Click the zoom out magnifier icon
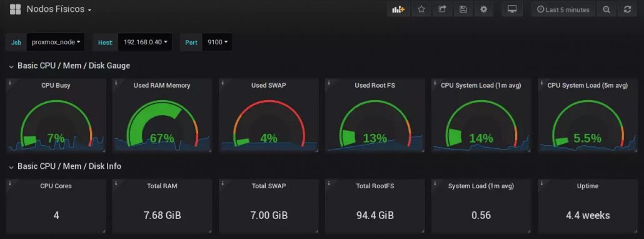Screen dimensions: 644x239 point(606,9)
